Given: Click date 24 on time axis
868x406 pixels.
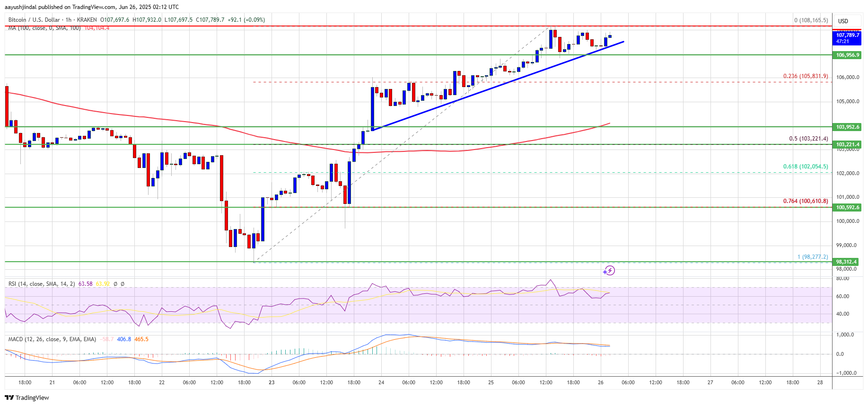Looking at the screenshot, I should tap(381, 382).
